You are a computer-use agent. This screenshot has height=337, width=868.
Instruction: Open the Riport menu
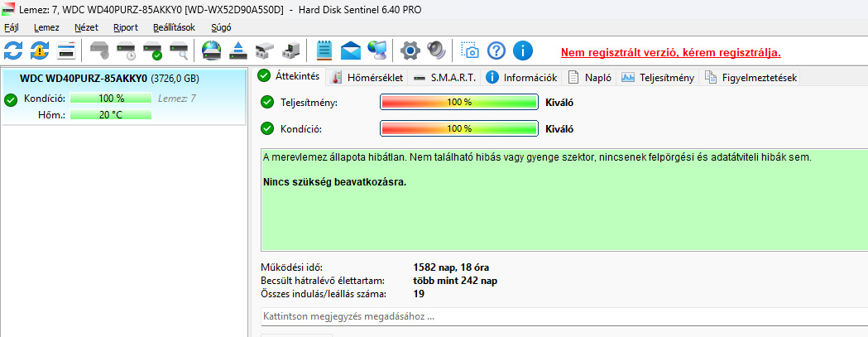coord(126,27)
